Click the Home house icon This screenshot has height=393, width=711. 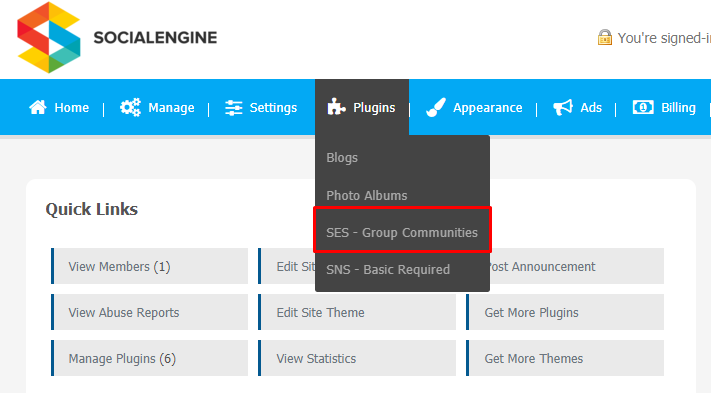tap(38, 107)
